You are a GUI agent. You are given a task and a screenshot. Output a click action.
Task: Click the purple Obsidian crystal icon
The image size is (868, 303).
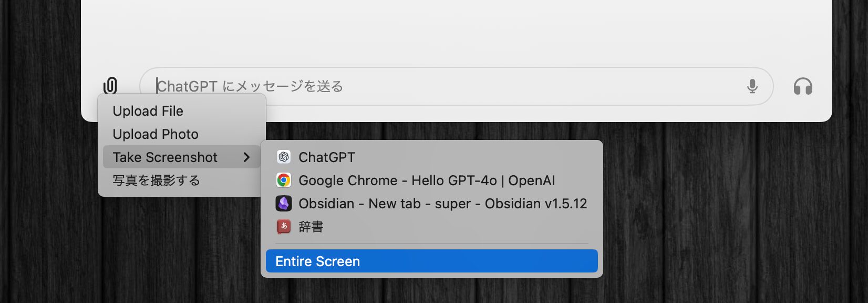[284, 204]
